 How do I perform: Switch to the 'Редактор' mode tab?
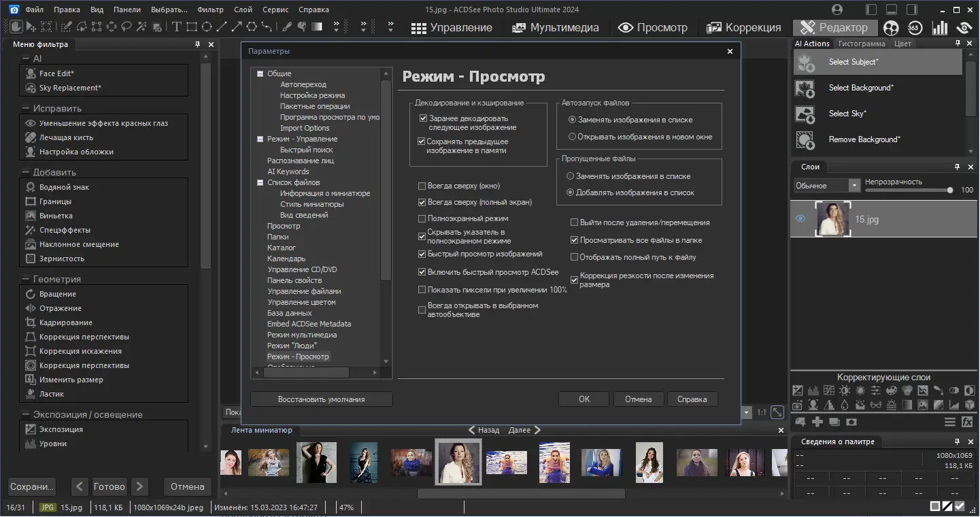point(838,27)
